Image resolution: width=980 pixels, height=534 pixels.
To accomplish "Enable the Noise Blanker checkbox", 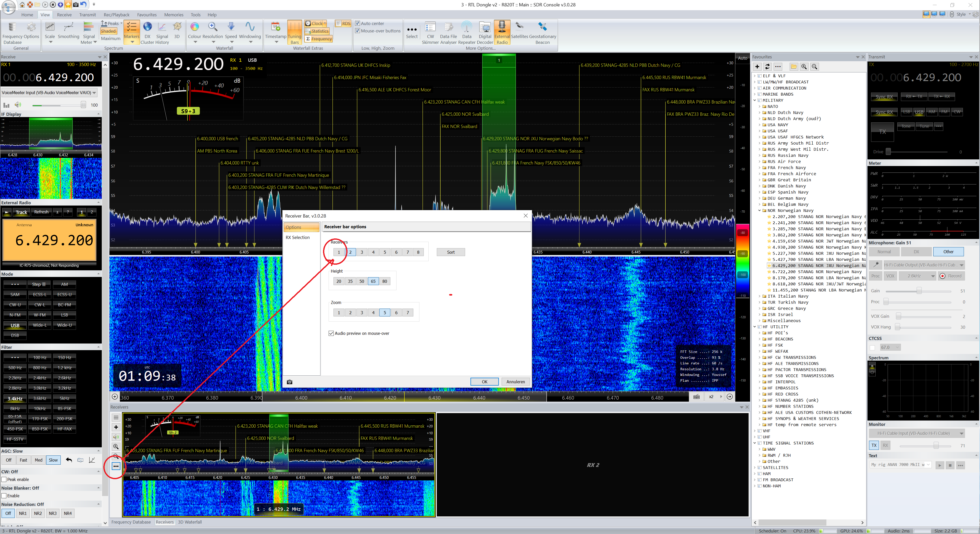I will click(4, 496).
